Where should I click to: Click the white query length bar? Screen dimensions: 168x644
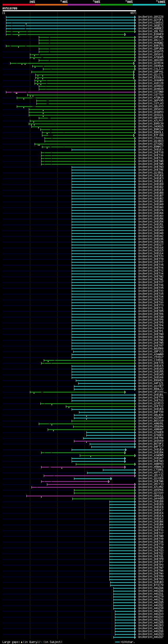[x=69, y=11]
